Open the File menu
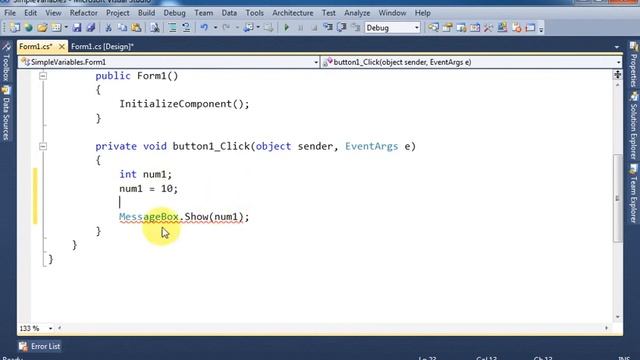This screenshot has height=360, width=640. coord(10,13)
